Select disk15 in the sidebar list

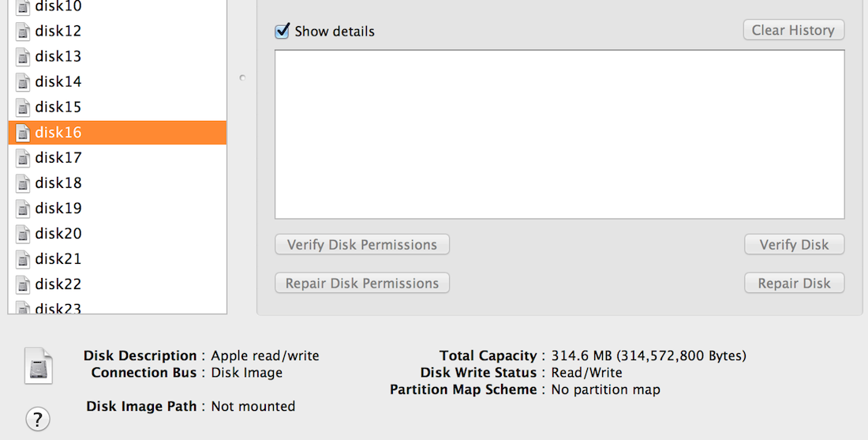click(x=118, y=107)
